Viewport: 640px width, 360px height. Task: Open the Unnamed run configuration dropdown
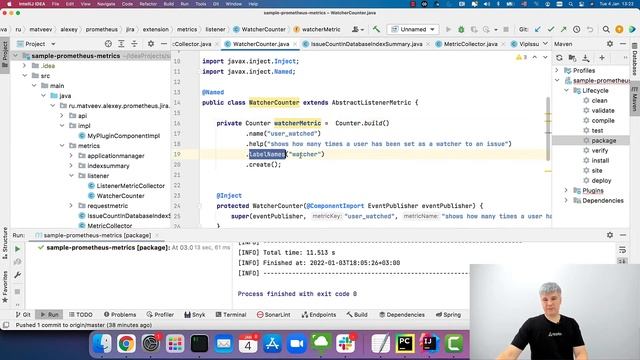click(x=413, y=29)
